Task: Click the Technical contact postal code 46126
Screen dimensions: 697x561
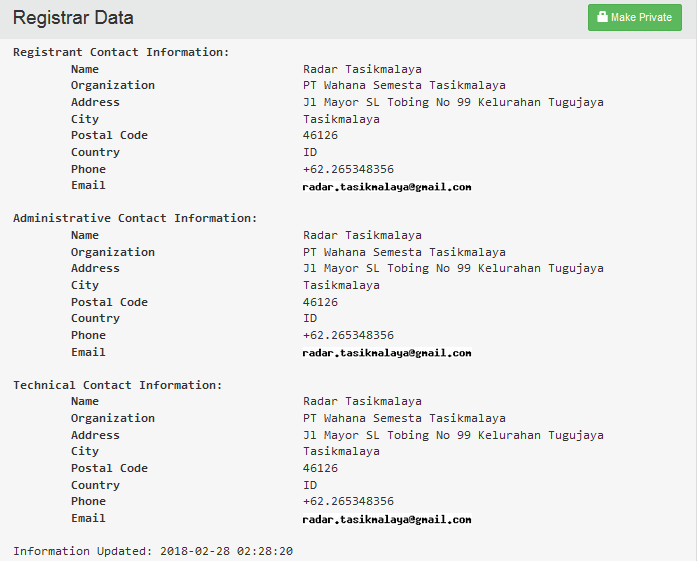Action: coord(320,468)
